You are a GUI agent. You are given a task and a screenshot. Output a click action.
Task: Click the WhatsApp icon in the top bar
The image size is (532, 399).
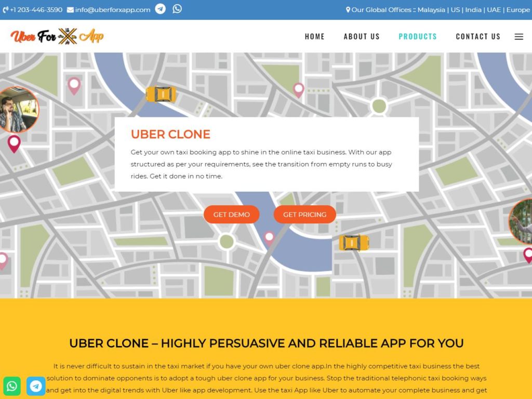(177, 9)
